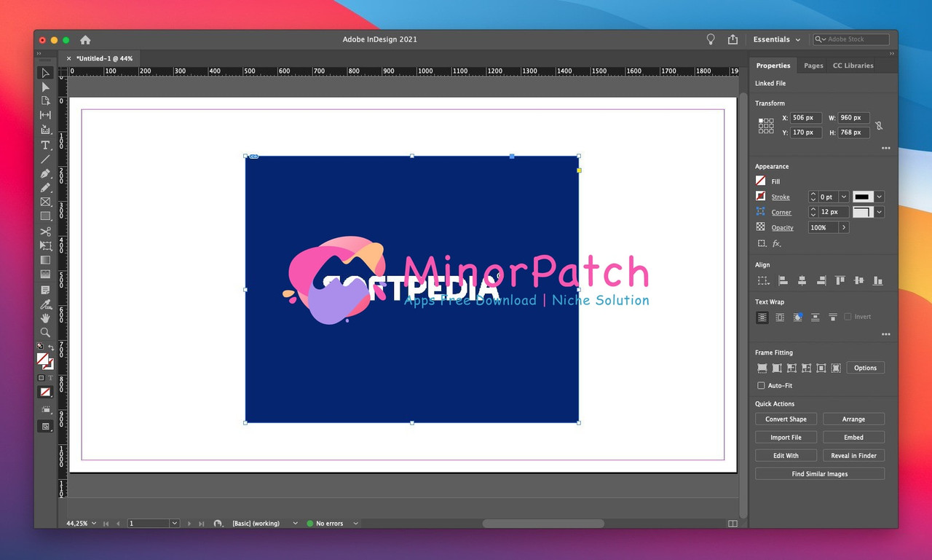Click the horizontal scrollbar thumb
The width and height of the screenshot is (932, 560).
pos(543,523)
